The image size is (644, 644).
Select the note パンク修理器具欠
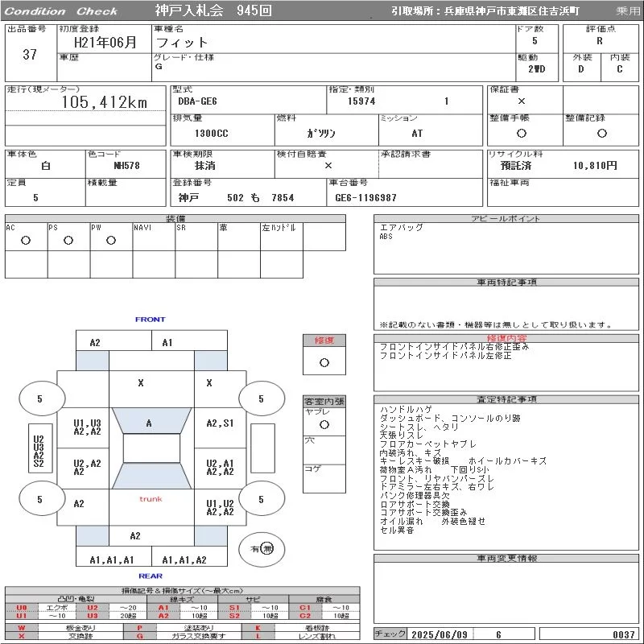(415, 496)
